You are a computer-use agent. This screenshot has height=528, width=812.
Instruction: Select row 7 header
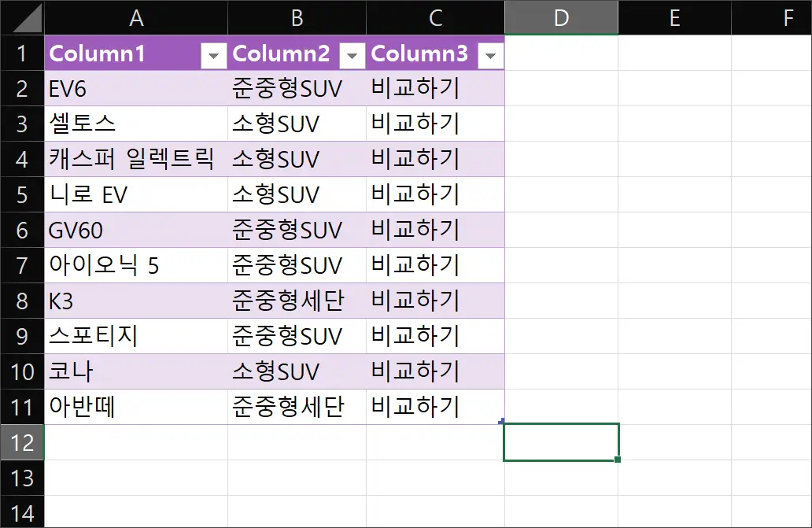pyautogui.click(x=22, y=265)
